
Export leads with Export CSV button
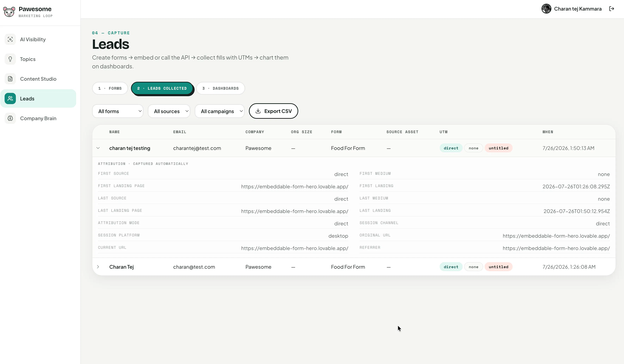point(273,111)
